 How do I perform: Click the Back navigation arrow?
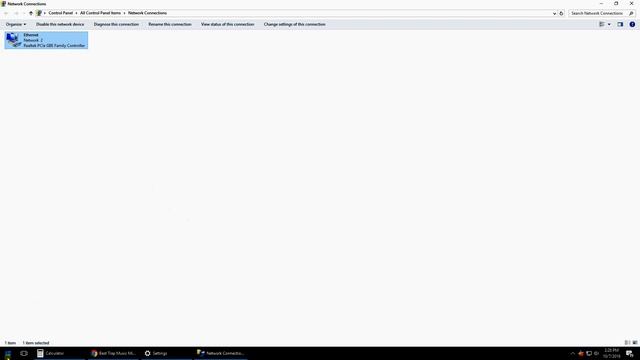(x=6, y=13)
